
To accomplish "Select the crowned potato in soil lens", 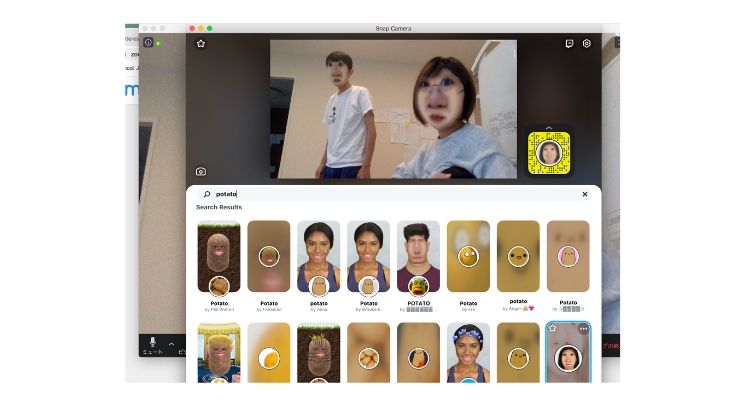I will (319, 353).
